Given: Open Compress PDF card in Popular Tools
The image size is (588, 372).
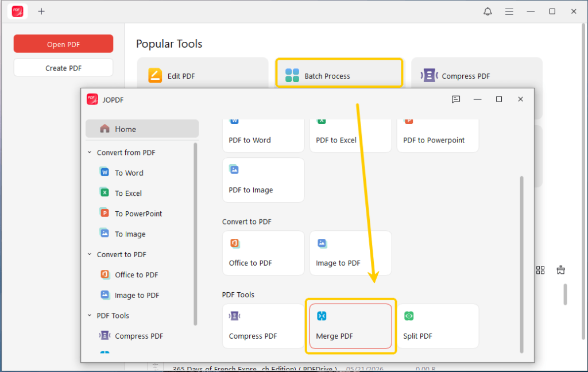Looking at the screenshot, I should tap(477, 74).
